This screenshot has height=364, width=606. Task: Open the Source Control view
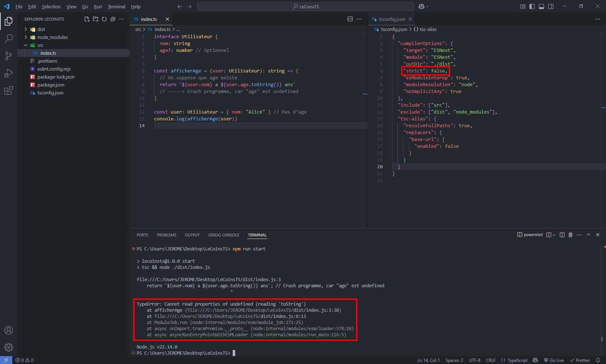click(x=9, y=56)
